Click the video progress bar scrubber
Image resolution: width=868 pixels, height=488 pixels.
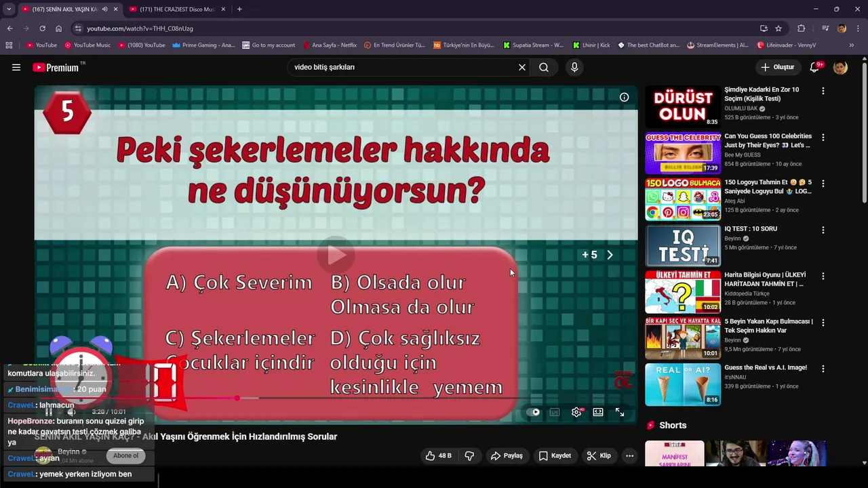tap(237, 398)
